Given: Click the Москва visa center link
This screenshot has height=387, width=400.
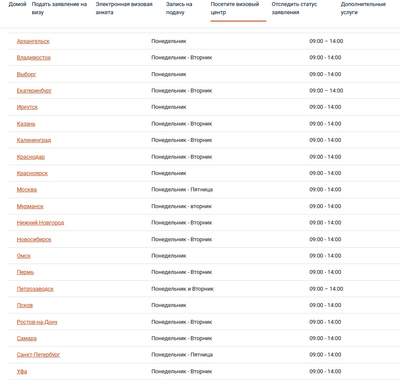Looking at the screenshot, I should [x=27, y=190].
